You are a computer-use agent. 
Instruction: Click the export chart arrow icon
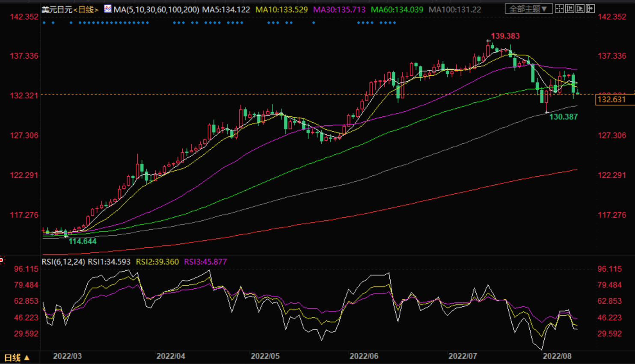click(590, 9)
